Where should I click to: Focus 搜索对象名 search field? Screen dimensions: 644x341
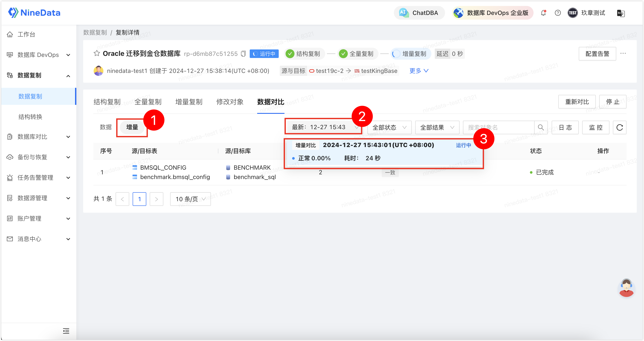[x=499, y=127]
